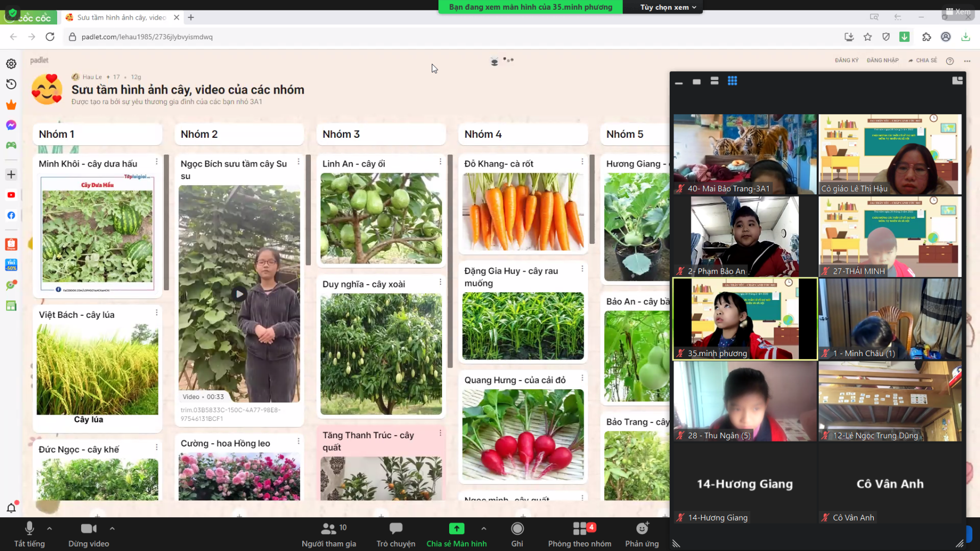
Task: Open menu for Linh An cây ổi post
Action: point(440,162)
